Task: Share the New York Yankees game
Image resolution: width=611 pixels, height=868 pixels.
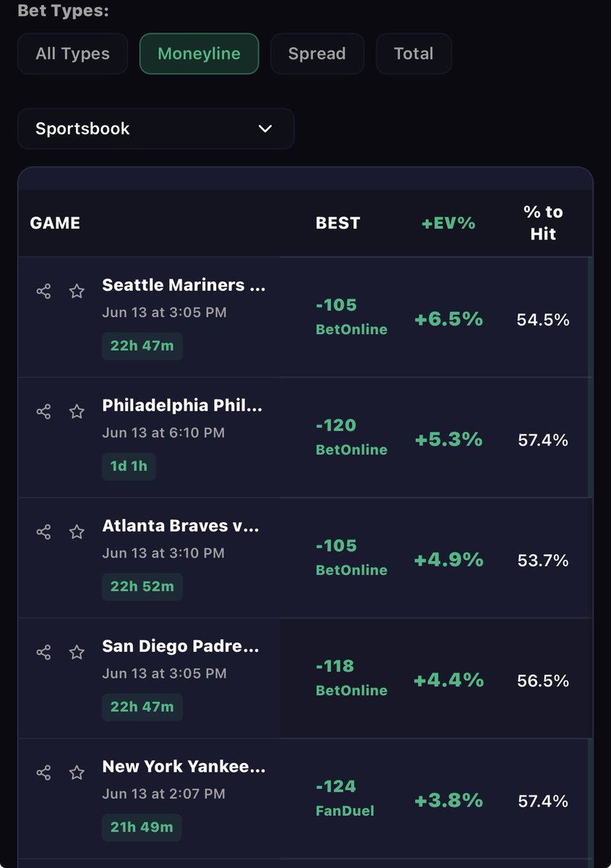Action: (x=43, y=773)
